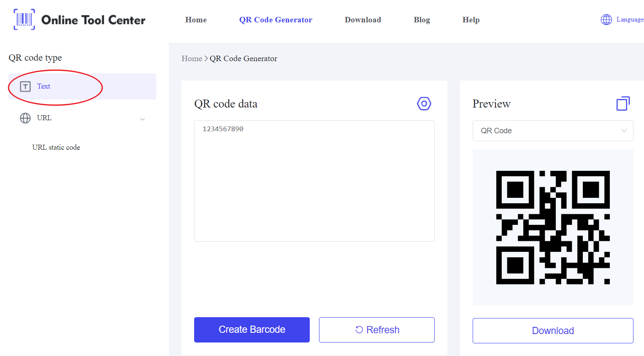Click the Text type icon in sidebar
The height and width of the screenshot is (356, 644).
[x=25, y=86]
